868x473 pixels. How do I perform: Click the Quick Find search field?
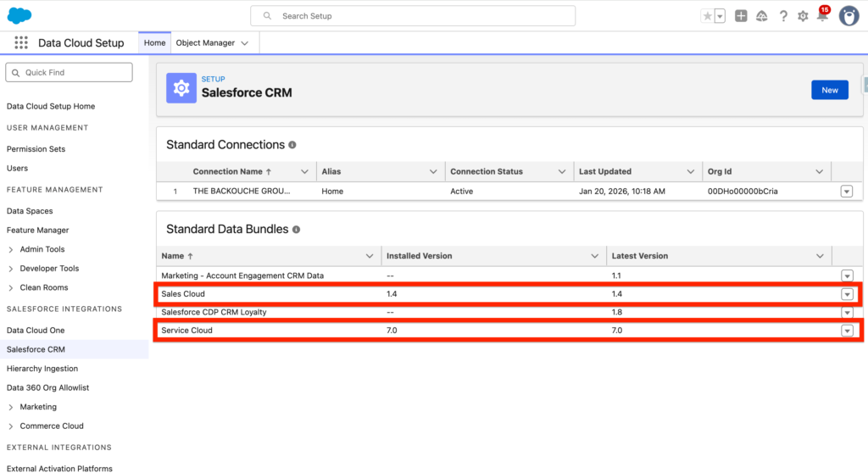click(70, 73)
